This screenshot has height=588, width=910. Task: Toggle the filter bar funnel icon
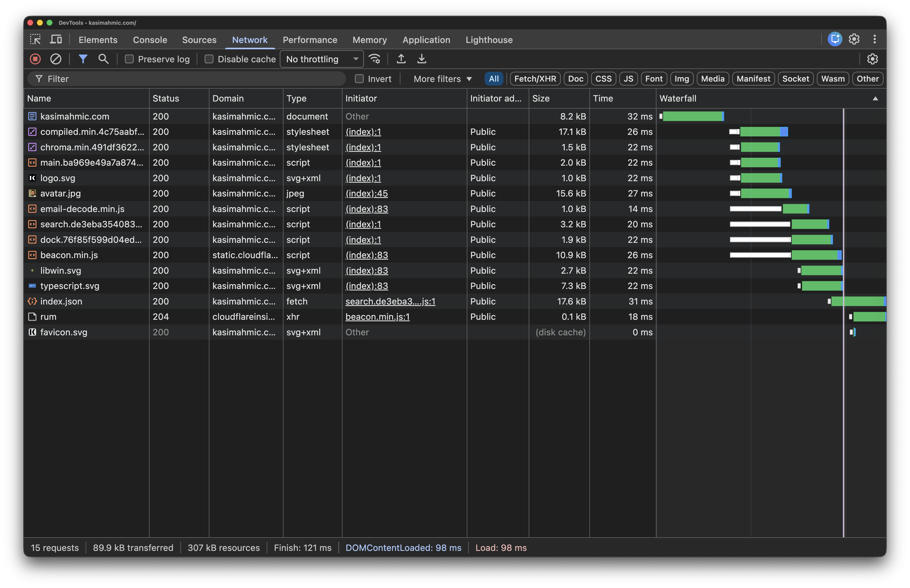tap(83, 59)
